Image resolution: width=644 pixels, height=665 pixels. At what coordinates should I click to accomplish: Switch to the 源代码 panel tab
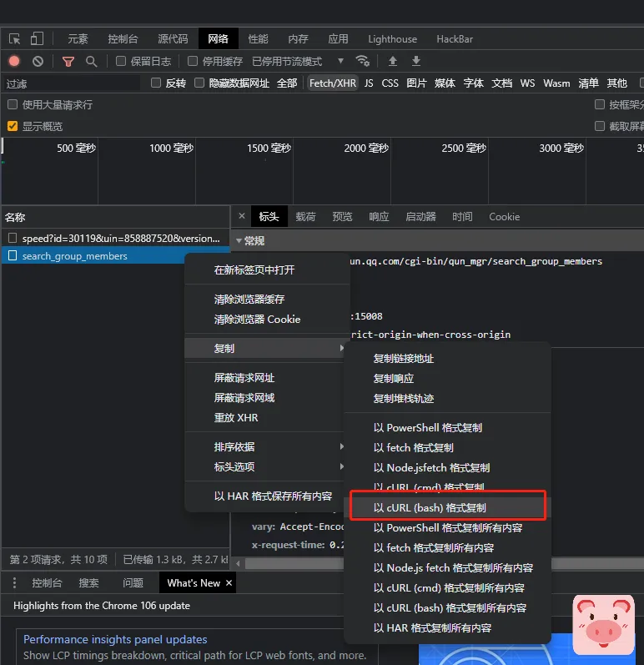point(173,39)
